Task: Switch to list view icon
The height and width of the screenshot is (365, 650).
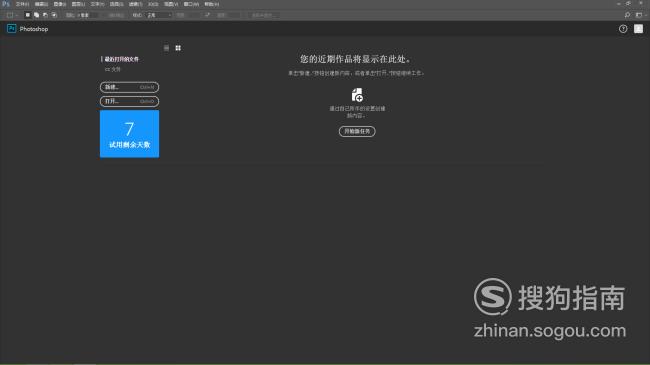Action: pos(167,48)
